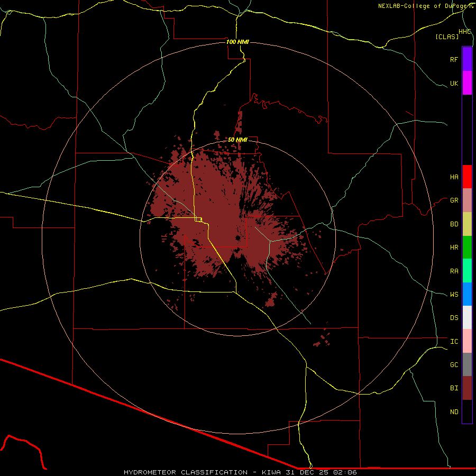Click the KIWA station identifier
Viewport: 476px width, 476px height.
pos(271,472)
